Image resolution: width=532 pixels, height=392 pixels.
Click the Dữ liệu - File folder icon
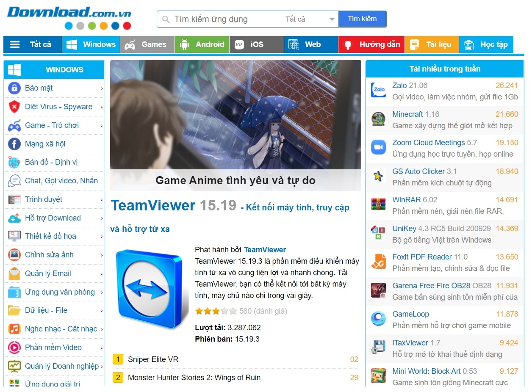tap(14, 310)
